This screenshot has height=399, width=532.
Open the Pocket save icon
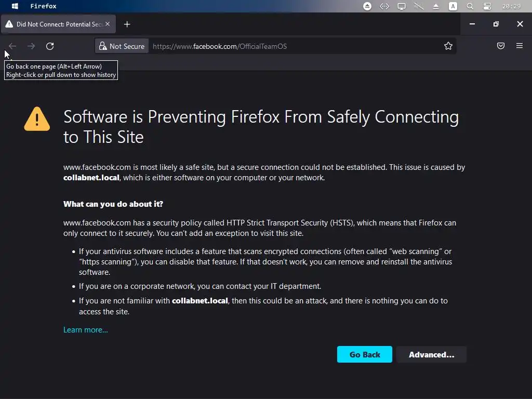point(501,46)
